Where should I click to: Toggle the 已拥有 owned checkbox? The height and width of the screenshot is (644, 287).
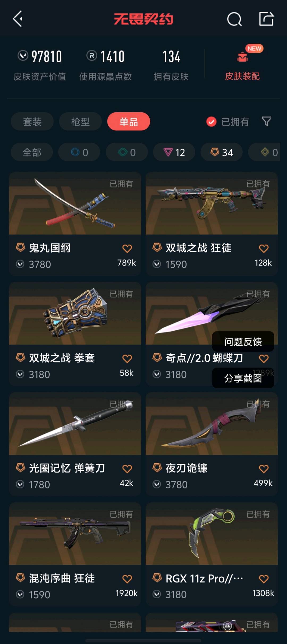click(x=211, y=122)
